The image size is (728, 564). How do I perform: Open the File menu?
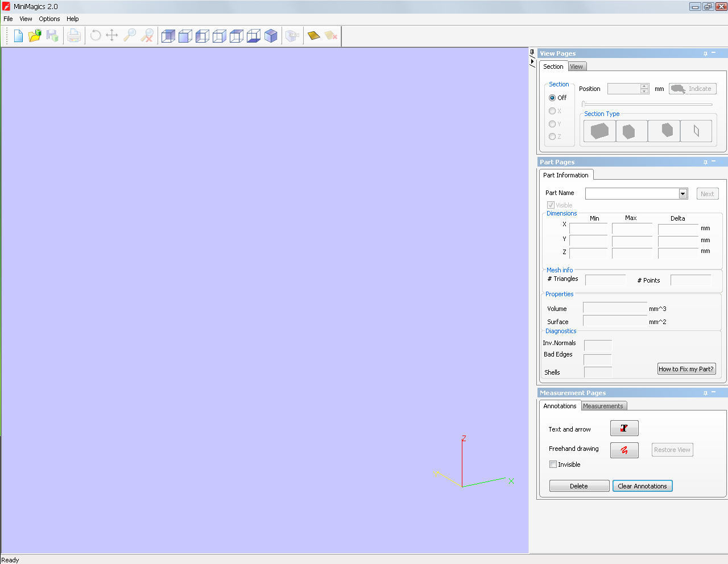(x=8, y=19)
